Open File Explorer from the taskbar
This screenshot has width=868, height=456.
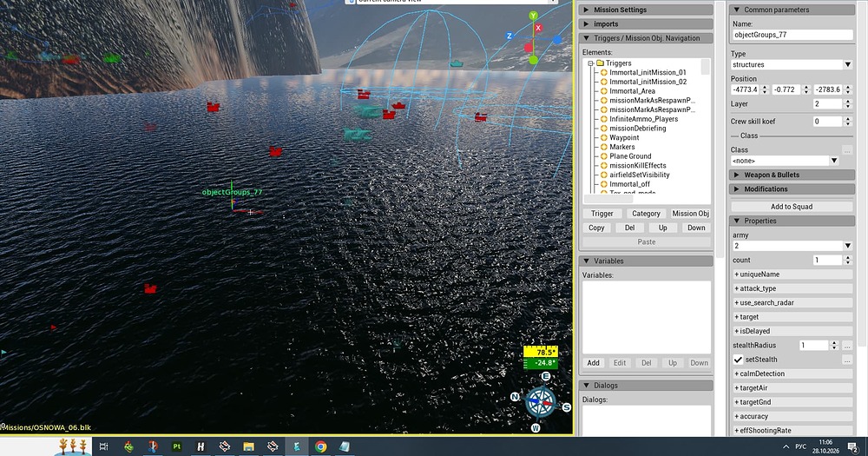pos(248,446)
